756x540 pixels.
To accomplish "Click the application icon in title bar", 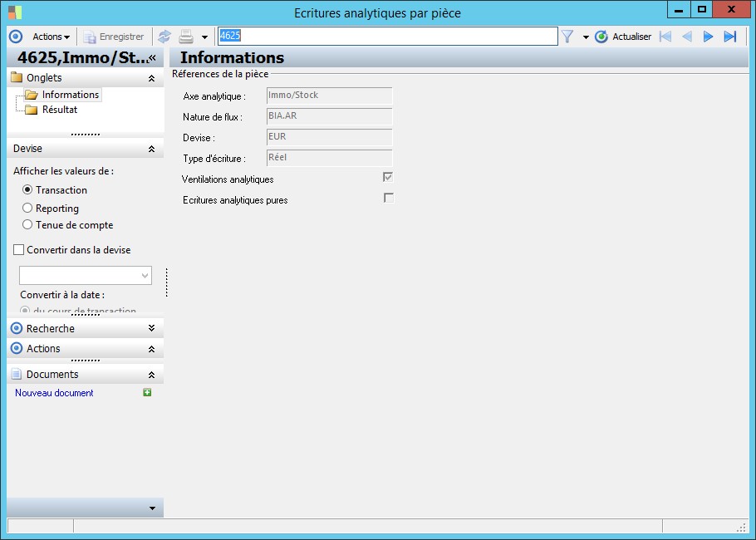I will 15,12.
